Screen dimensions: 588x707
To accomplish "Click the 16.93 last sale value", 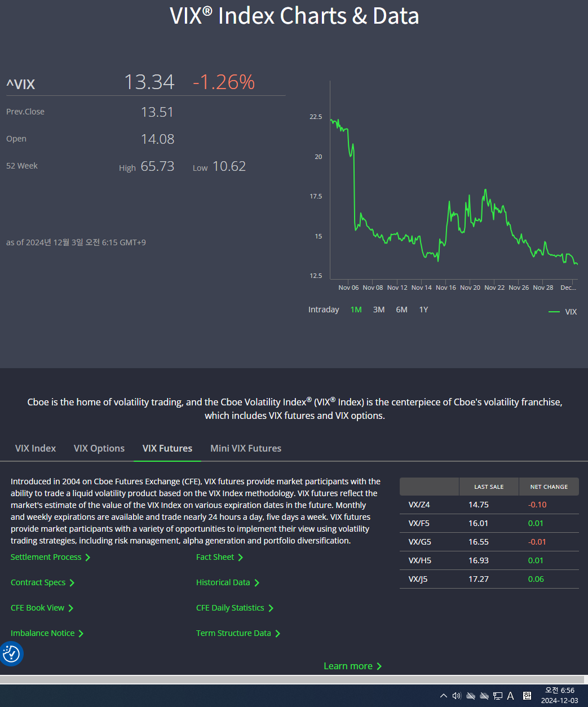I will [x=479, y=560].
